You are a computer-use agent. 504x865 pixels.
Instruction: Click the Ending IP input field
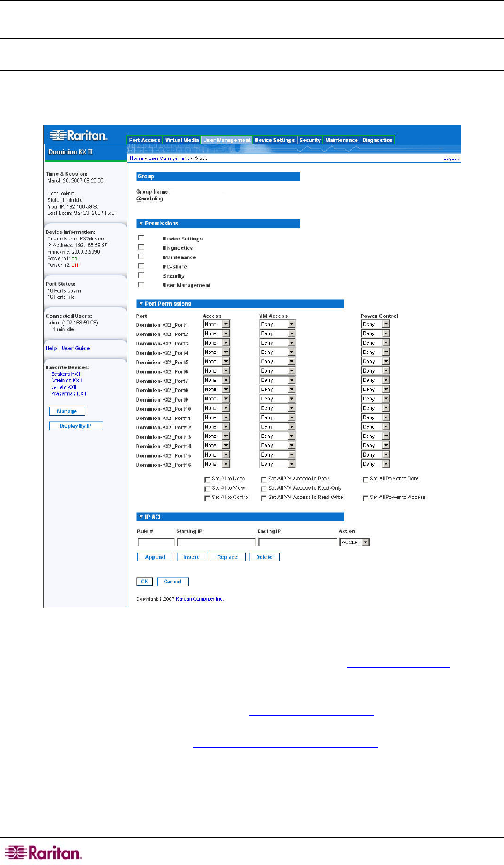pyautogui.click(x=297, y=542)
